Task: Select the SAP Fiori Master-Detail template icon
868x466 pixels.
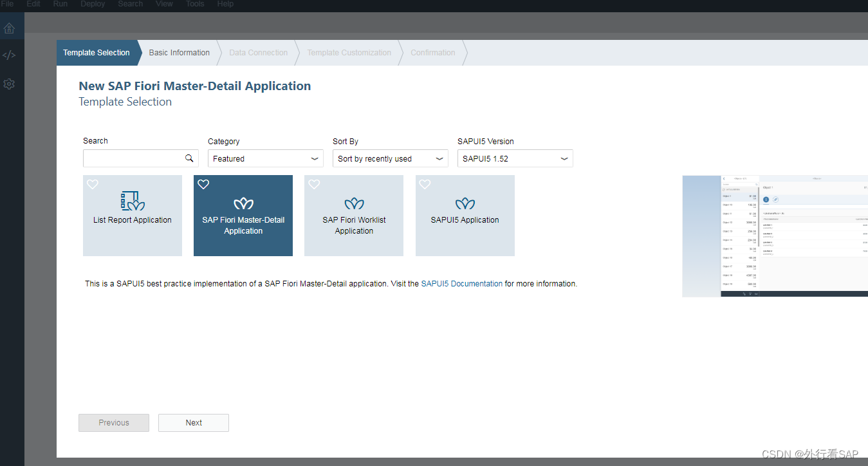Action: (243, 203)
